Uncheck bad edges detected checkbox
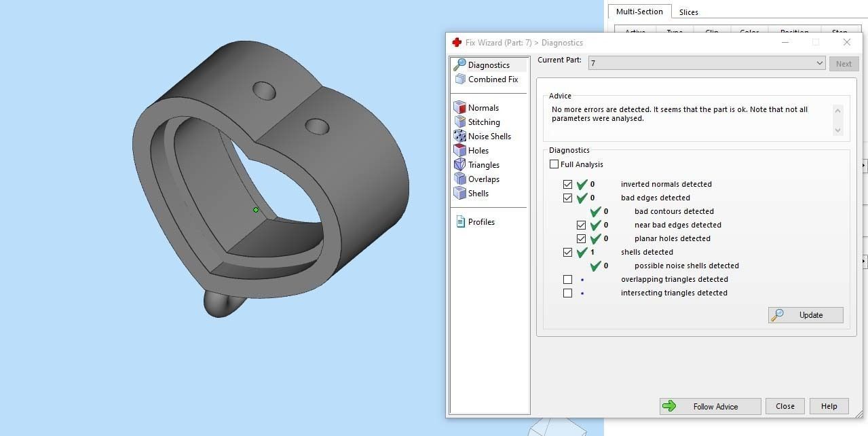 click(568, 198)
